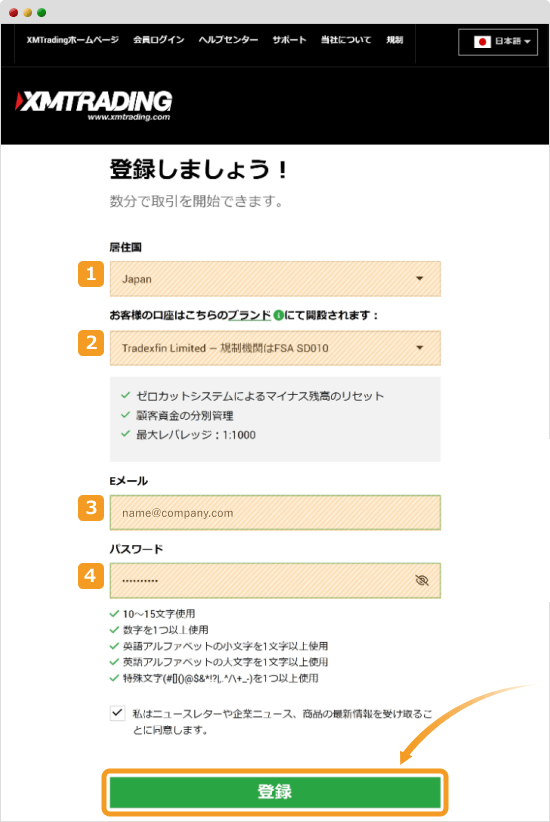Click the green brand info icon

click(x=278, y=315)
